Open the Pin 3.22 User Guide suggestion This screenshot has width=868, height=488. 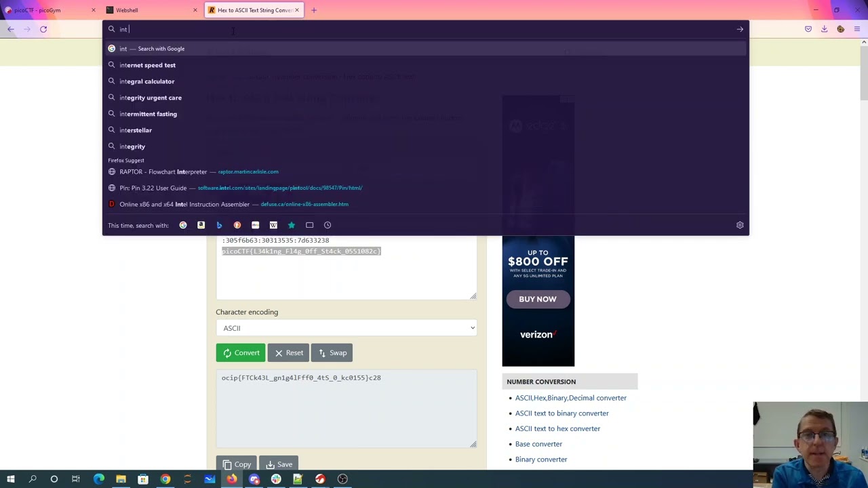426,188
